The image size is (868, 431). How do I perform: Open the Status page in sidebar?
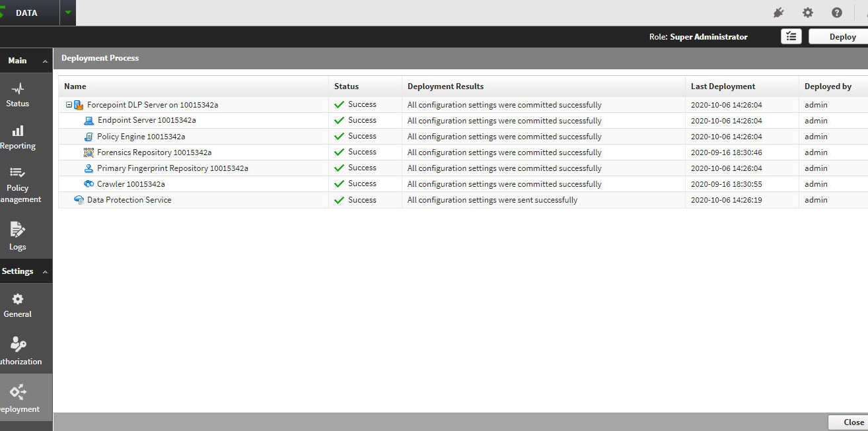(x=18, y=94)
